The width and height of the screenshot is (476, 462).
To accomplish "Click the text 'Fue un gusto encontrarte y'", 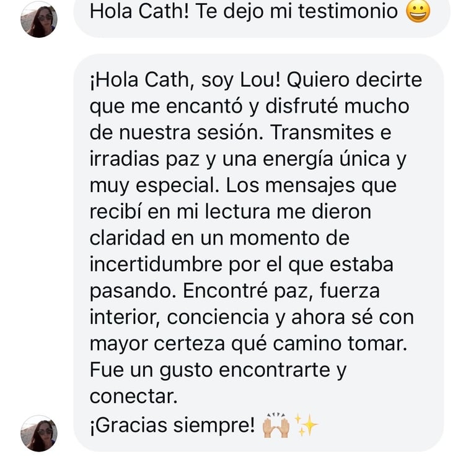I will point(218,371).
